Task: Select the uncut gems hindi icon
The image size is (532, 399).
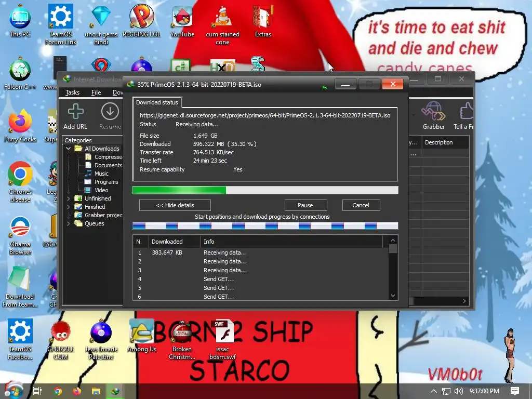Action: (101, 16)
